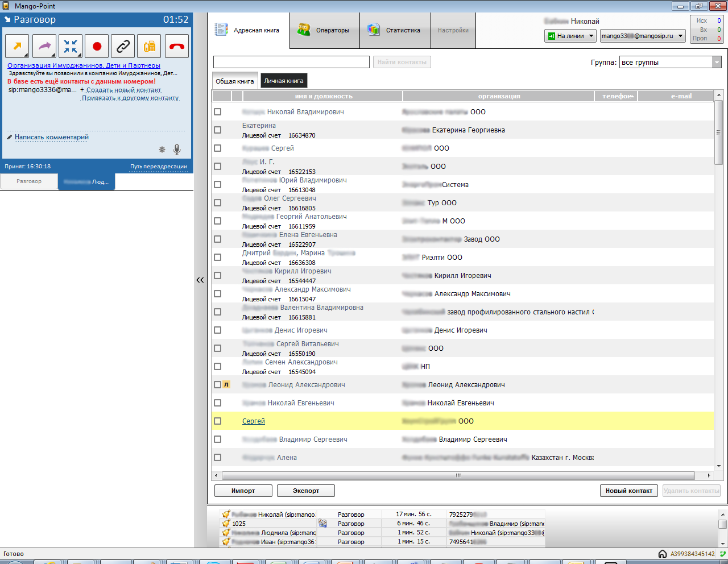Expand the mangosip.ru account dropdown
Screen dimensions: 728x564
643,36
